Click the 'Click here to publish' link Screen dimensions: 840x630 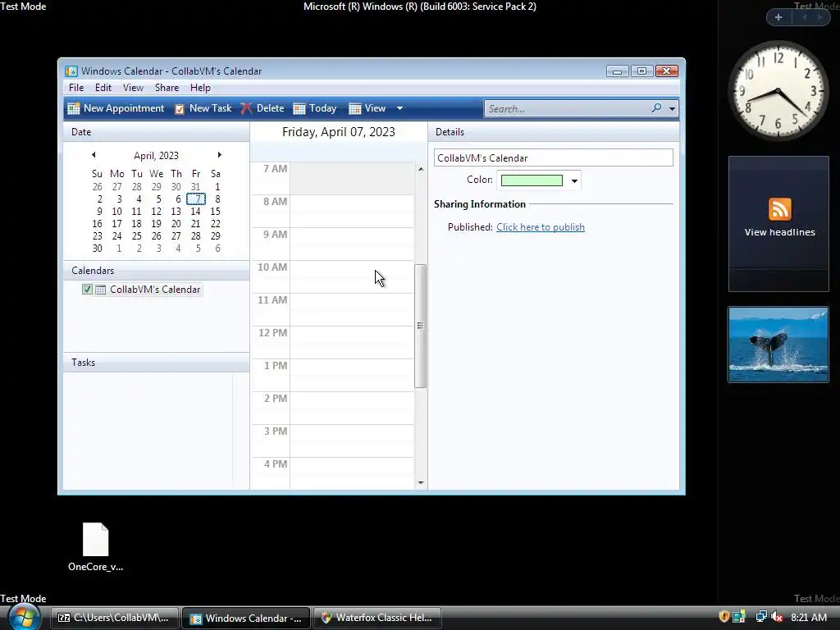coord(540,227)
